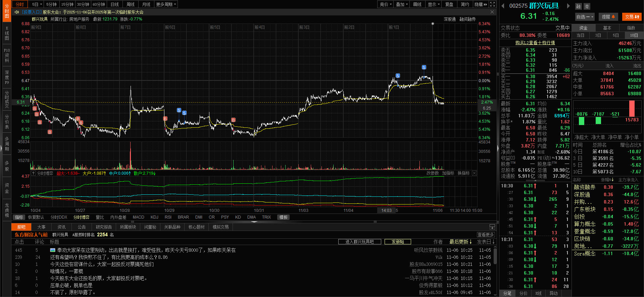Open 深度F9 in the sidebar

[x=7, y=77]
